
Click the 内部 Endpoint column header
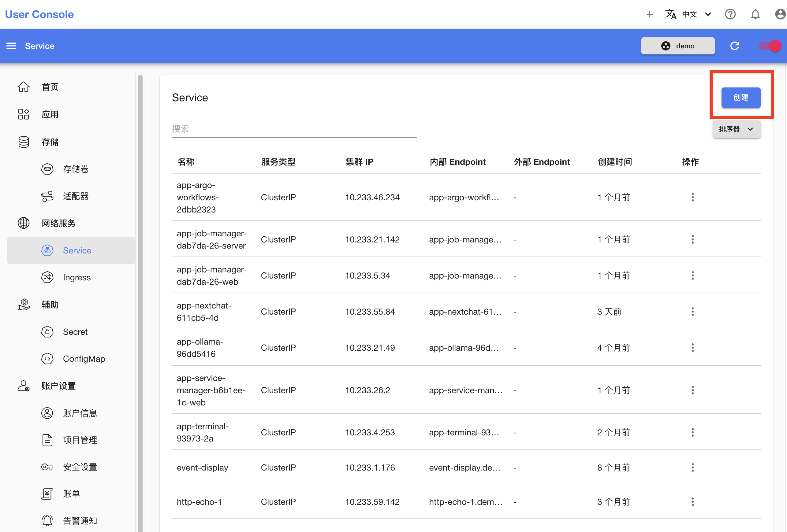[457, 162]
